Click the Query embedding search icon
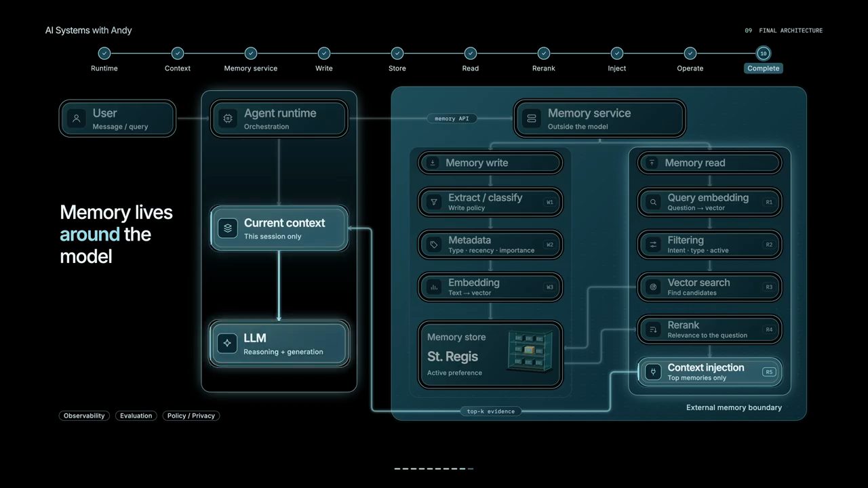This screenshot has width=868, height=488. tap(653, 202)
